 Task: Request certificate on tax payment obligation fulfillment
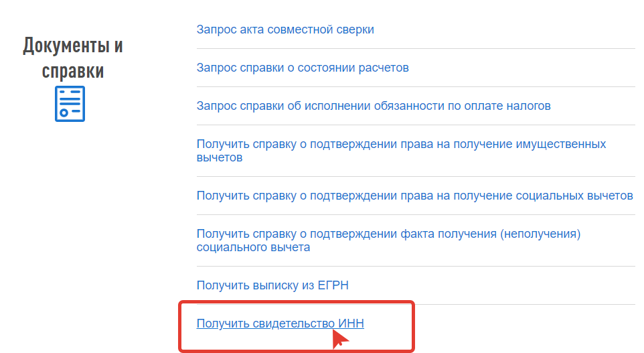(374, 106)
